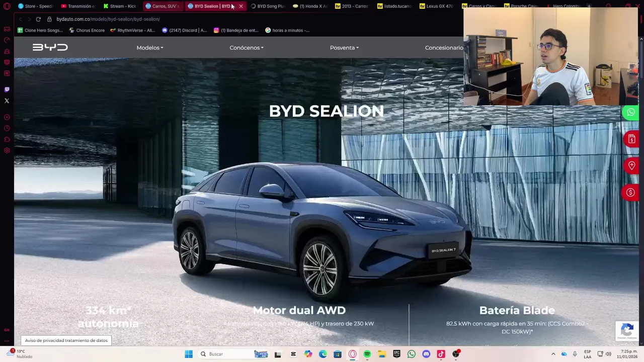Open Copilot from the taskbar

coord(308,354)
